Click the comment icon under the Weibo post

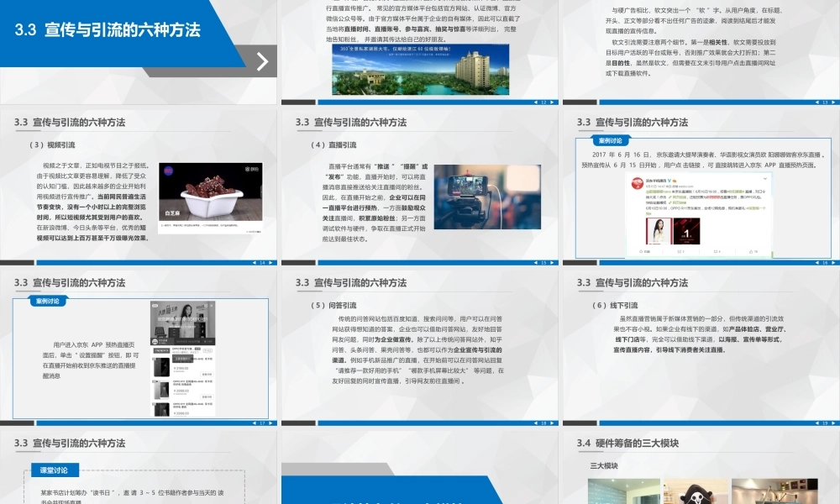click(717, 250)
